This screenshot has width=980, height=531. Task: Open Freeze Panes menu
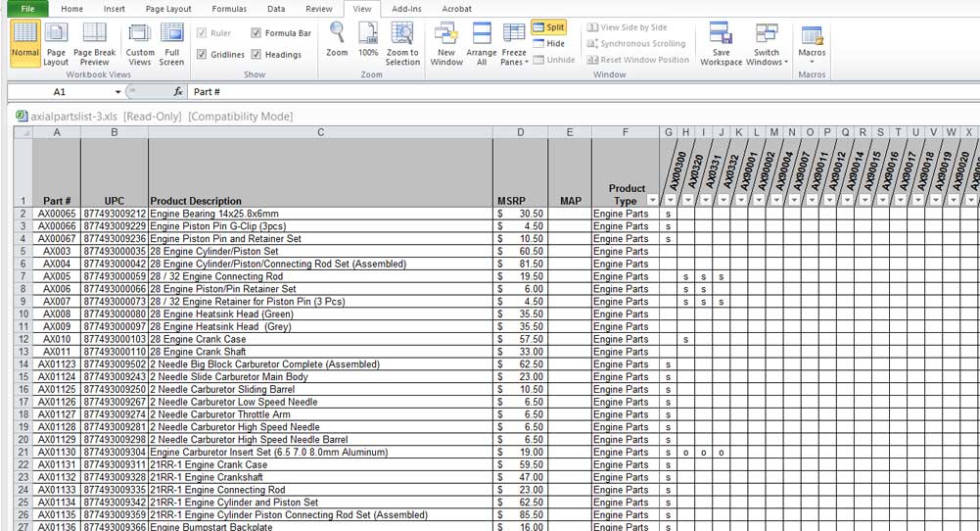tap(514, 42)
